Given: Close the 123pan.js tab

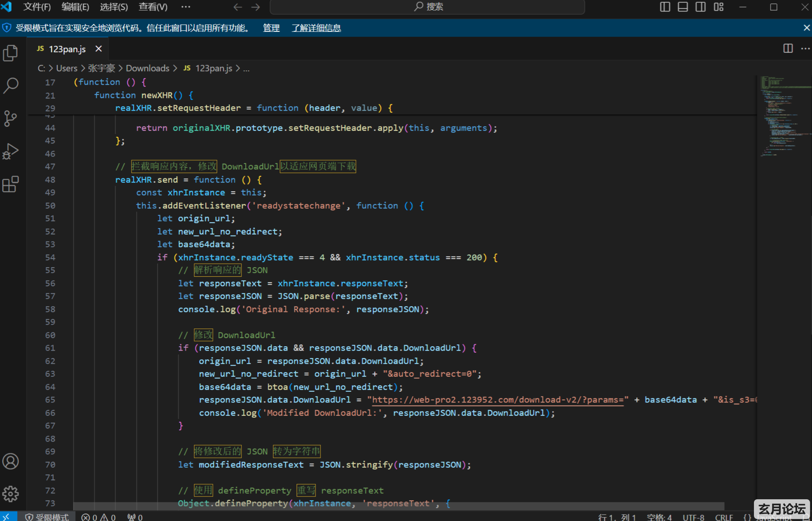Looking at the screenshot, I should pyautogui.click(x=99, y=49).
